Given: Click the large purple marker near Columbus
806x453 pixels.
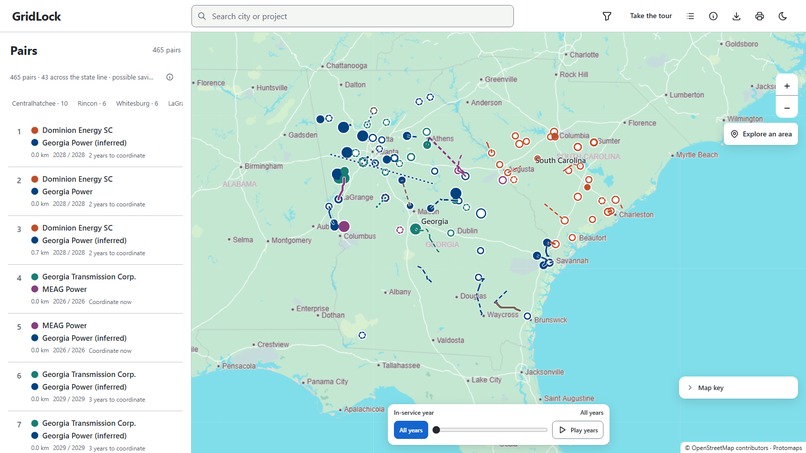Looking at the screenshot, I should [344, 226].
